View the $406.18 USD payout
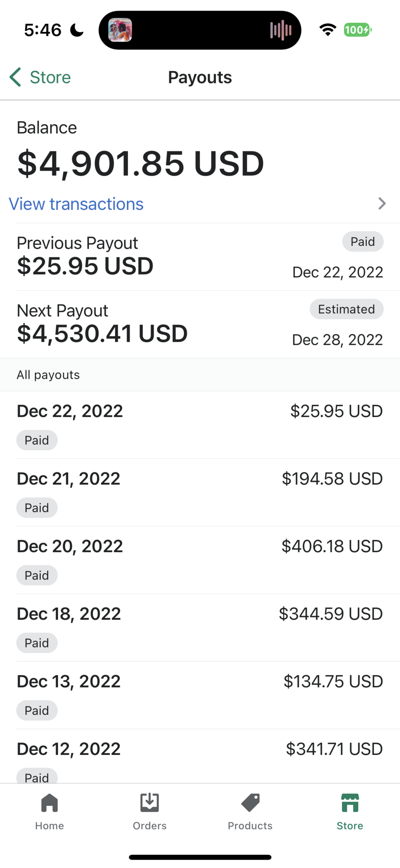 pos(200,560)
